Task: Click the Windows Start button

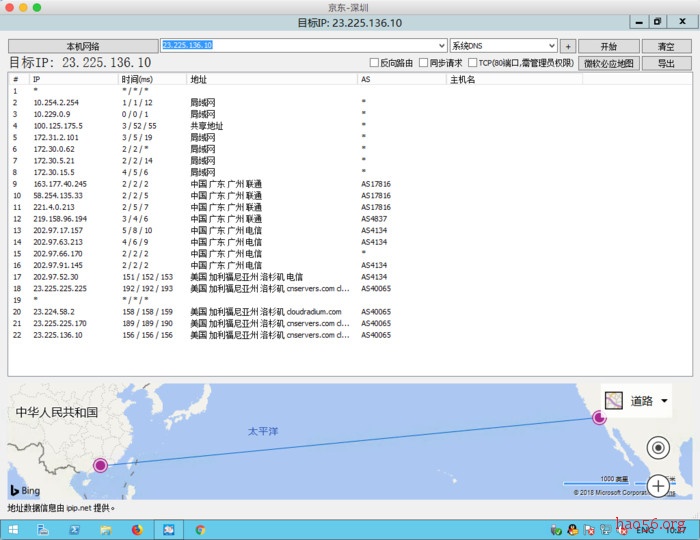Action: pyautogui.click(x=13, y=530)
